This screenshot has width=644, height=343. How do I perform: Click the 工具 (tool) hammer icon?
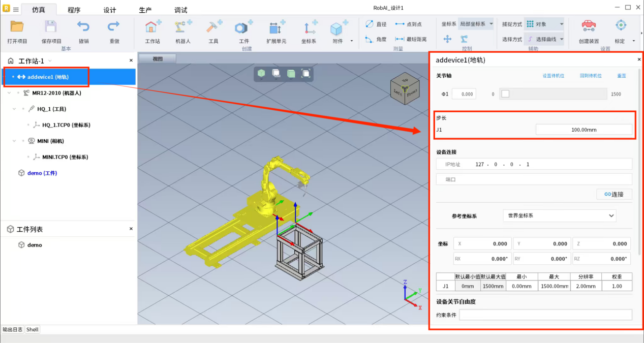[213, 27]
